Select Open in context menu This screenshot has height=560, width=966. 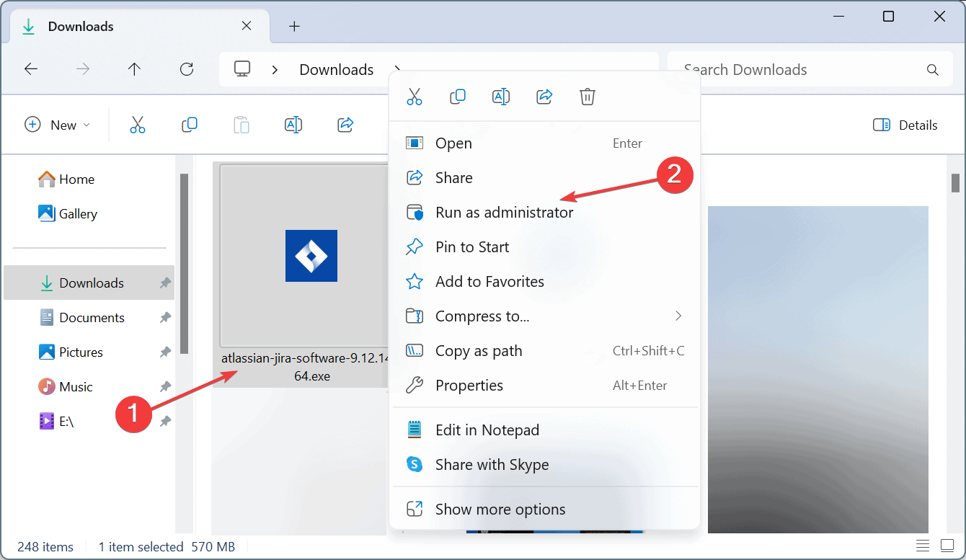click(544, 143)
